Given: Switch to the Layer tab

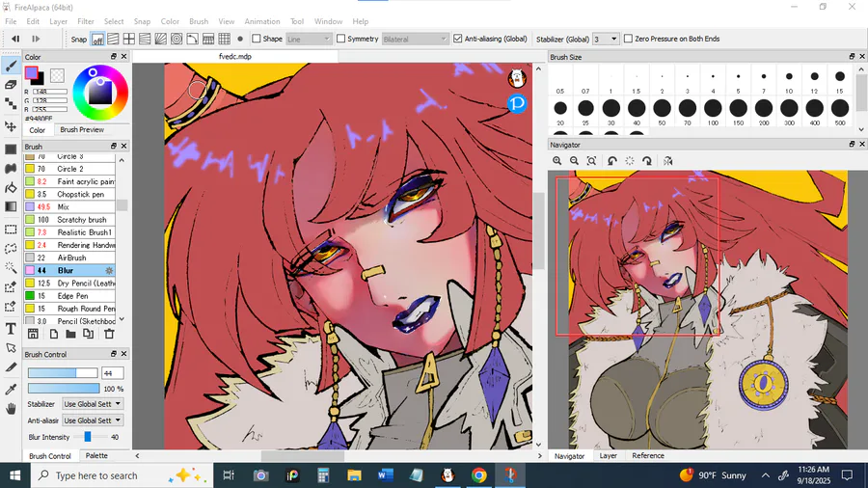Looking at the screenshot, I should (608, 455).
